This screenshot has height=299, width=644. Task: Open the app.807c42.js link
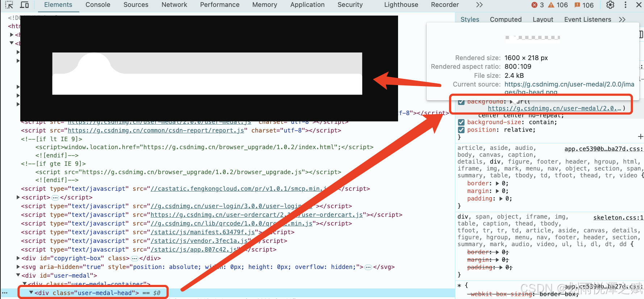point(193,249)
